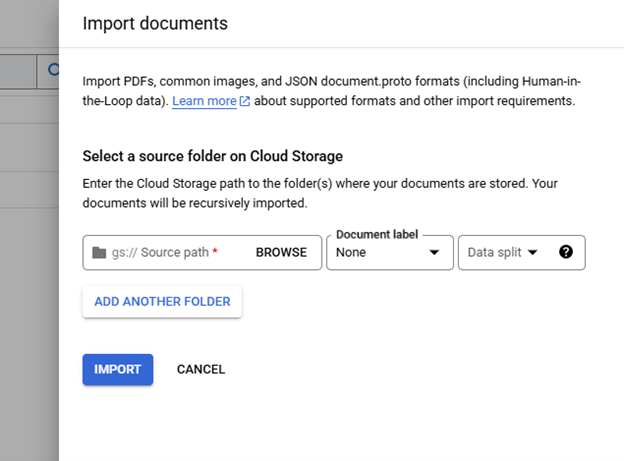Click ADD ANOTHER FOLDER
Image resolution: width=624 pixels, height=461 pixels.
pos(162,301)
